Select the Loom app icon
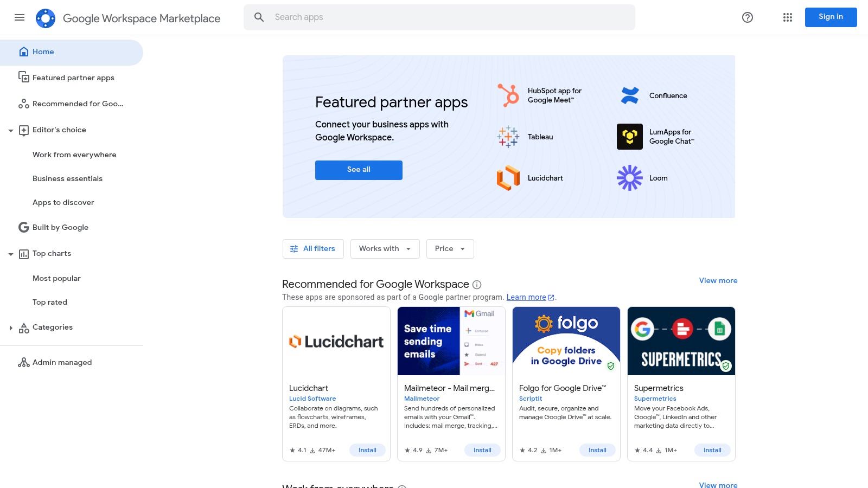This screenshot has height=488, width=868. (629, 178)
